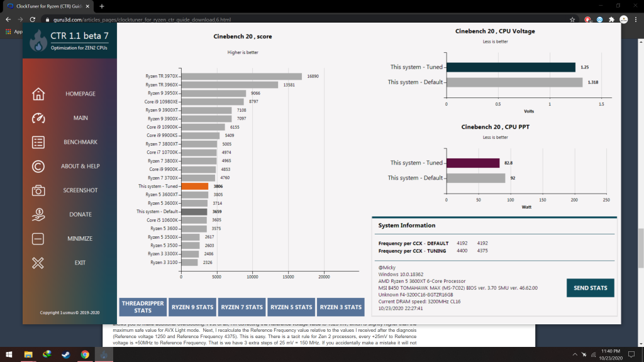Open Steam from the taskbar
644x362 pixels.
[65, 354]
